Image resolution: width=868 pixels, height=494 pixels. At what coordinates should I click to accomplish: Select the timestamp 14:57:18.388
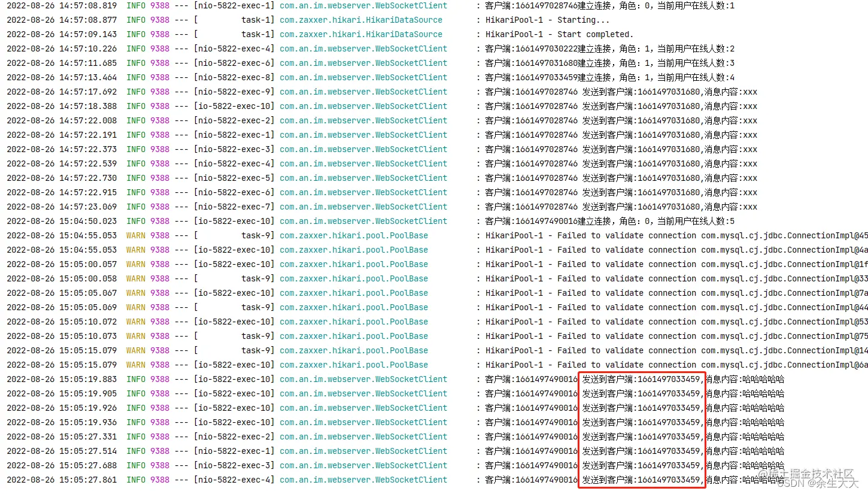88,106
